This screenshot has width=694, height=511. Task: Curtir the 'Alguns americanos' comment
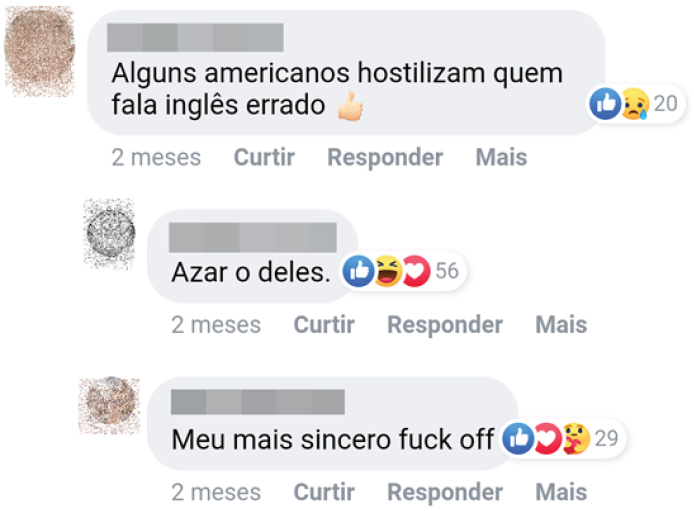[264, 157]
